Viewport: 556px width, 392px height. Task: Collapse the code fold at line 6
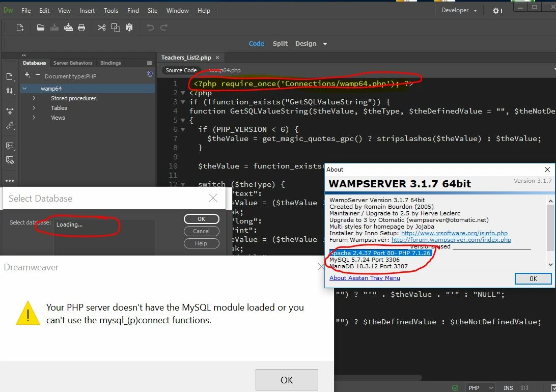[183, 129]
